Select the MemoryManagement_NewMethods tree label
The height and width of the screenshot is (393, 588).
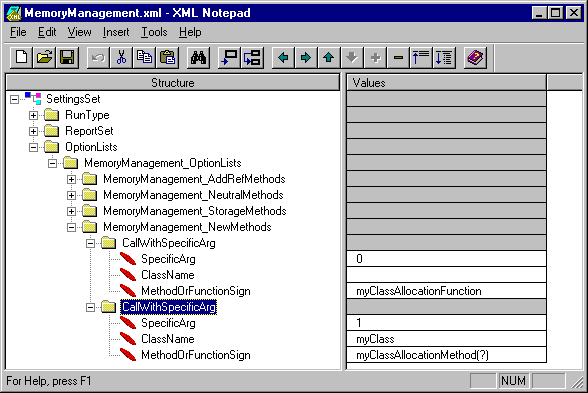(x=187, y=227)
